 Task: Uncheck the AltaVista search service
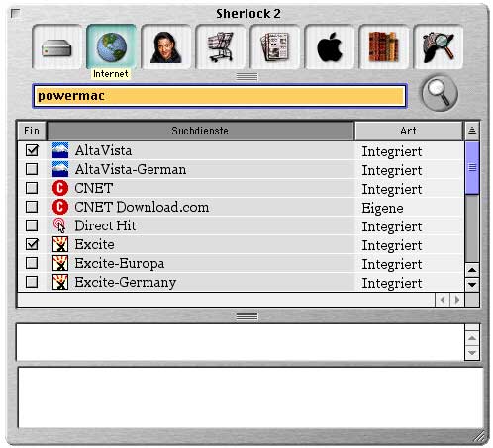point(32,150)
